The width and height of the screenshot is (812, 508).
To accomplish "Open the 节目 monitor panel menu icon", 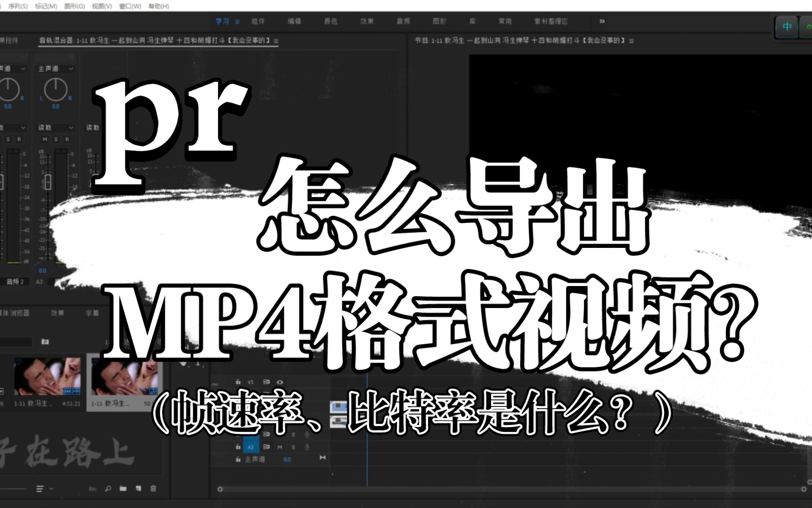I will coord(631,41).
